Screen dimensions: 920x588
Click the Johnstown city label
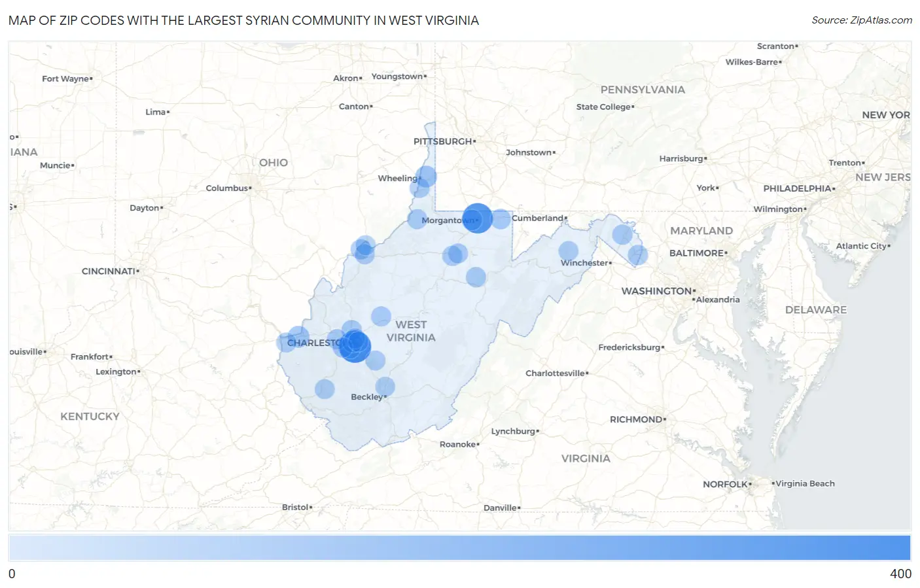(x=529, y=152)
